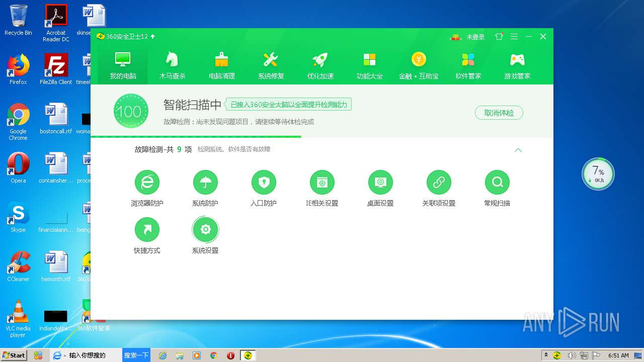
Task: Launch 软件管家 from toolbar
Action: tap(468, 65)
